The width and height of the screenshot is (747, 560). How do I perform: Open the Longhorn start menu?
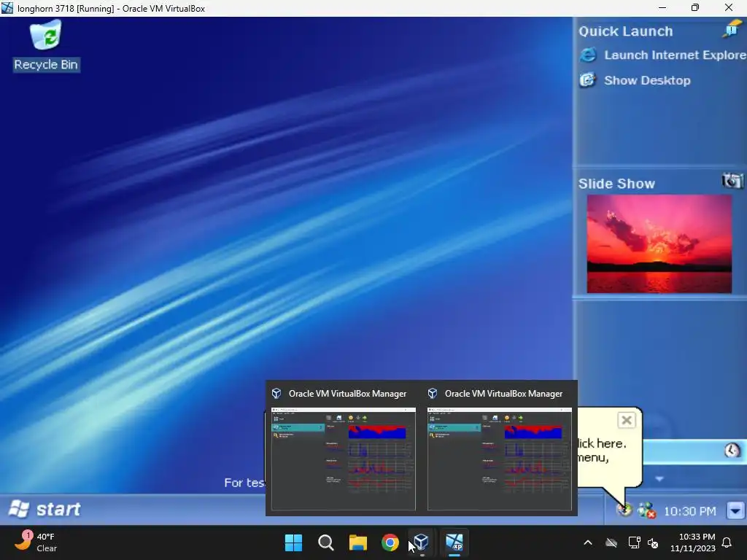pos(44,509)
